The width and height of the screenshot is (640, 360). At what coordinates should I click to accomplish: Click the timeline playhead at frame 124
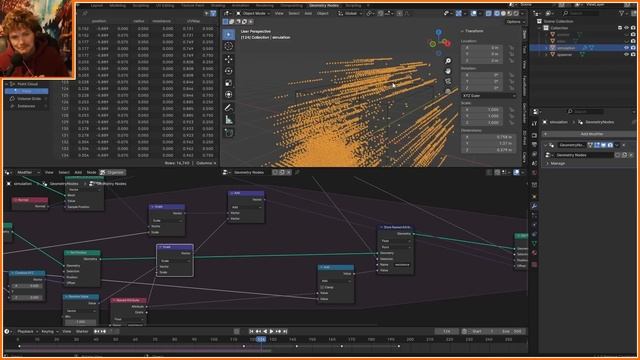(x=261, y=339)
